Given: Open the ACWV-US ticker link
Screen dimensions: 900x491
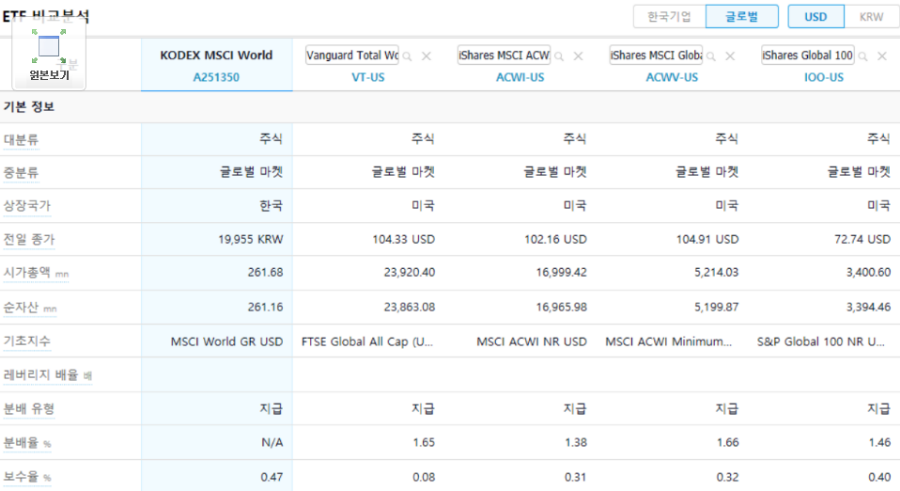Looking at the screenshot, I should pyautogui.click(x=672, y=77).
